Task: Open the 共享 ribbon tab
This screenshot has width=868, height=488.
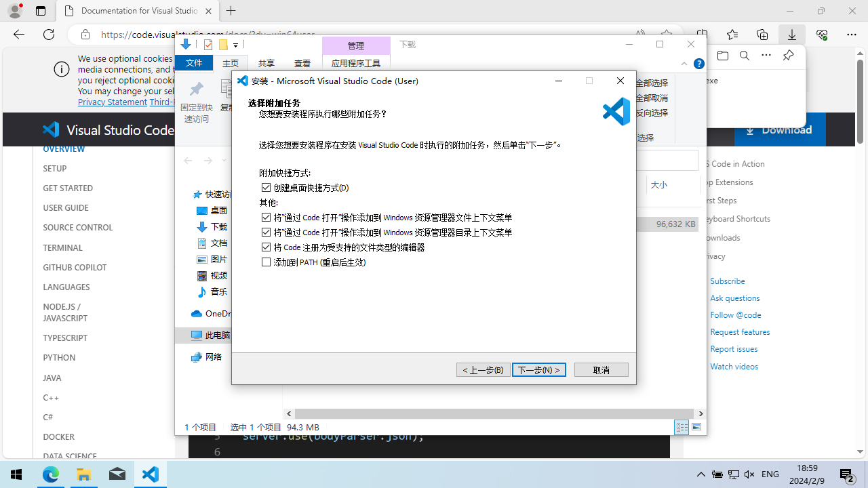Action: click(267, 63)
